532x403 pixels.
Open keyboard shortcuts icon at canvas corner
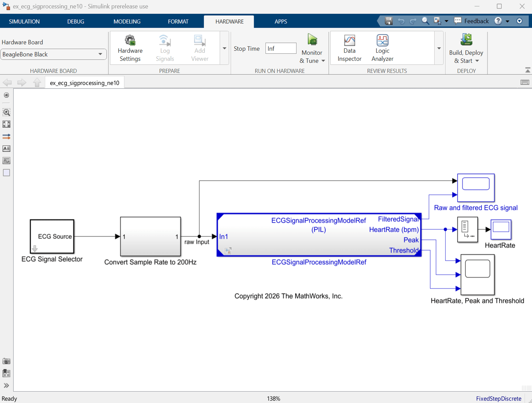tap(525, 83)
